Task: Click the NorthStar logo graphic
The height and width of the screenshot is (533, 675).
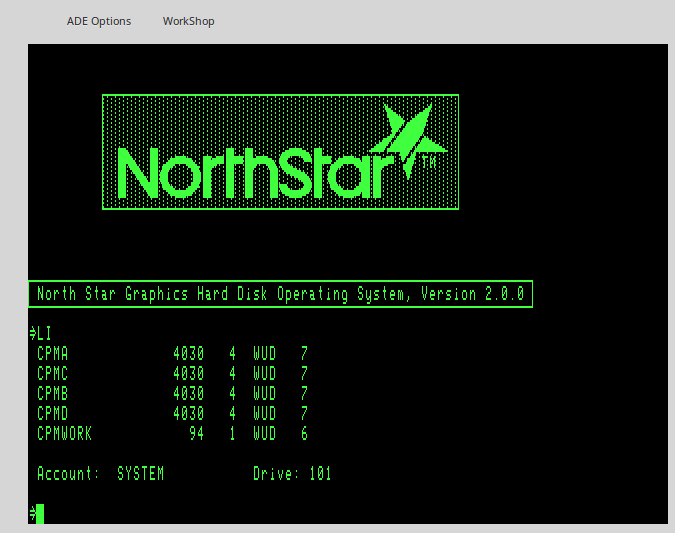Action: 280,152
